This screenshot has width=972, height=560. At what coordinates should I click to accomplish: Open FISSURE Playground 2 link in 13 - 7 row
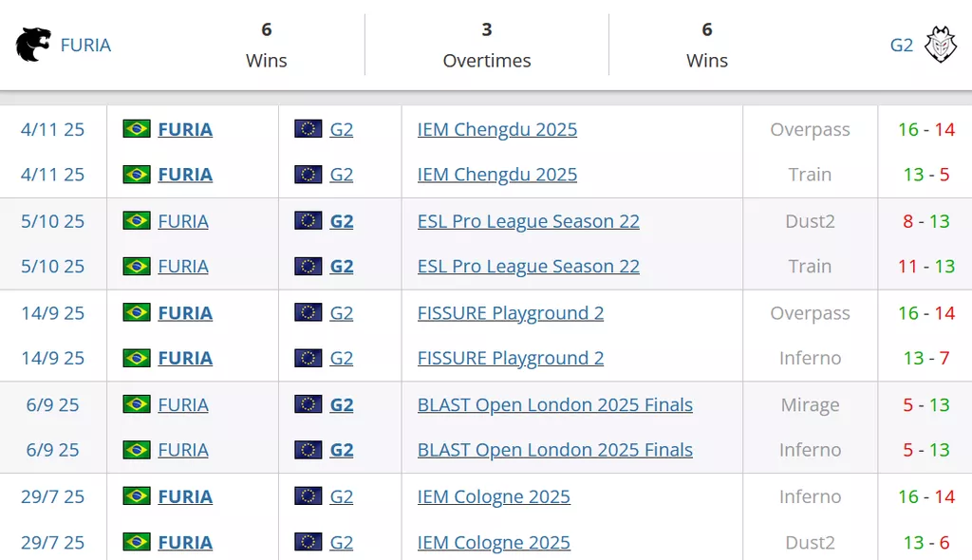(510, 358)
